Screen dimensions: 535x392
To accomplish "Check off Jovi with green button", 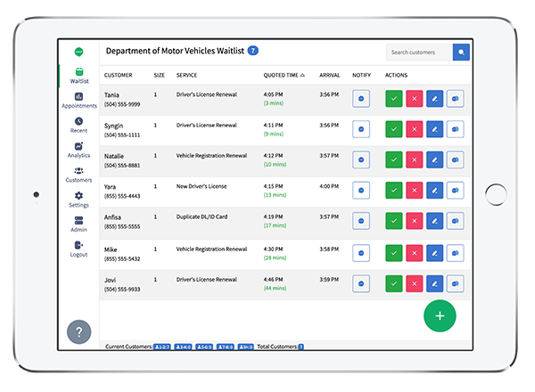I will tap(394, 283).
